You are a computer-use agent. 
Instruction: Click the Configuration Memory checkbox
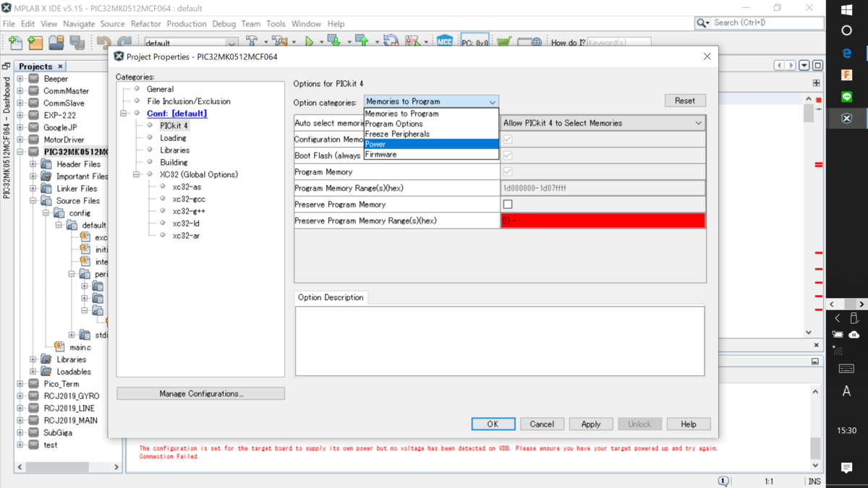(508, 139)
